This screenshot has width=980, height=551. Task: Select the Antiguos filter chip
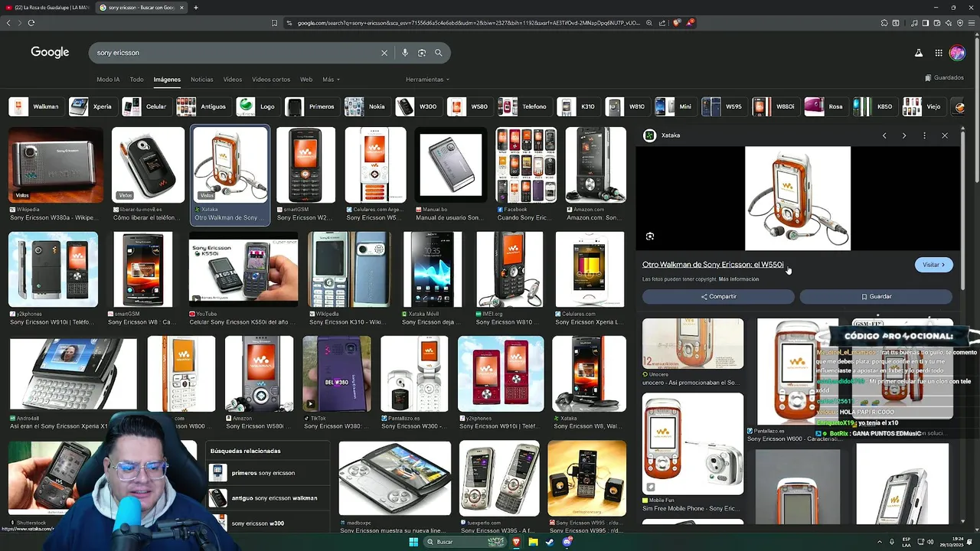pos(202,106)
